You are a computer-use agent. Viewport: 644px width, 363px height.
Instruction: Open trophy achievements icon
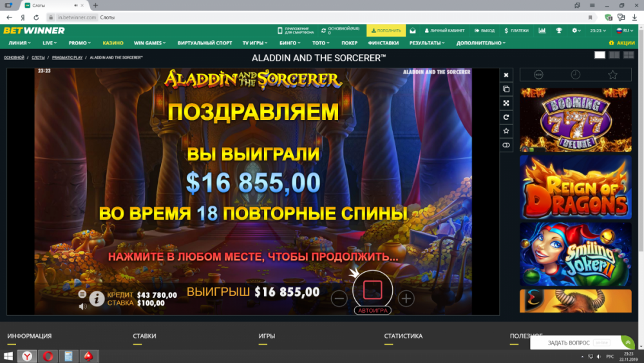(x=558, y=30)
